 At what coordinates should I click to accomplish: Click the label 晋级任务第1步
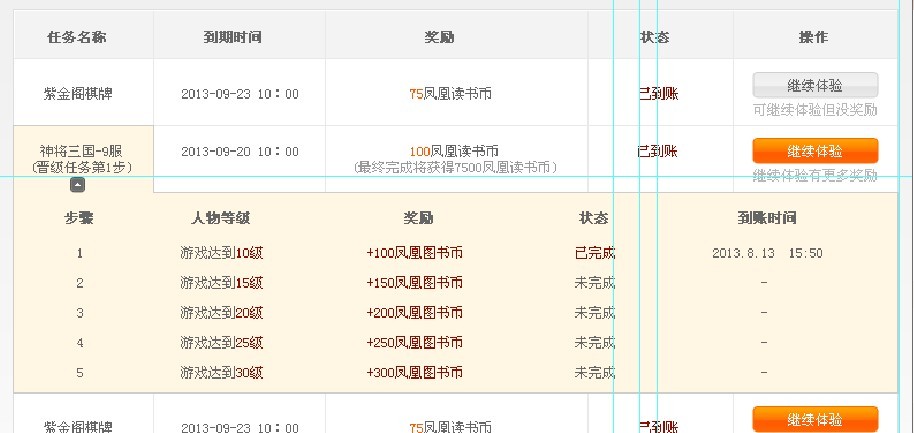click(x=82, y=167)
